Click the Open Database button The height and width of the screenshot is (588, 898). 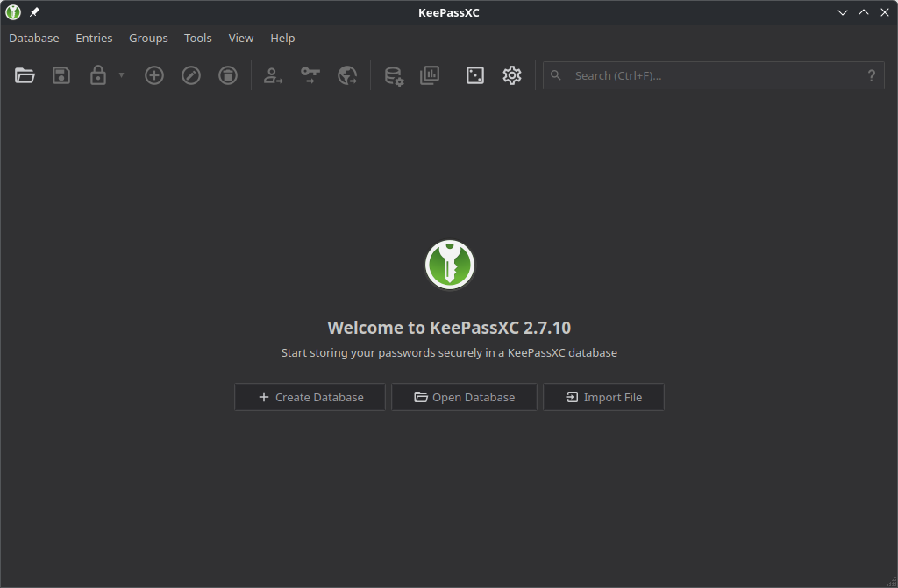(x=464, y=397)
